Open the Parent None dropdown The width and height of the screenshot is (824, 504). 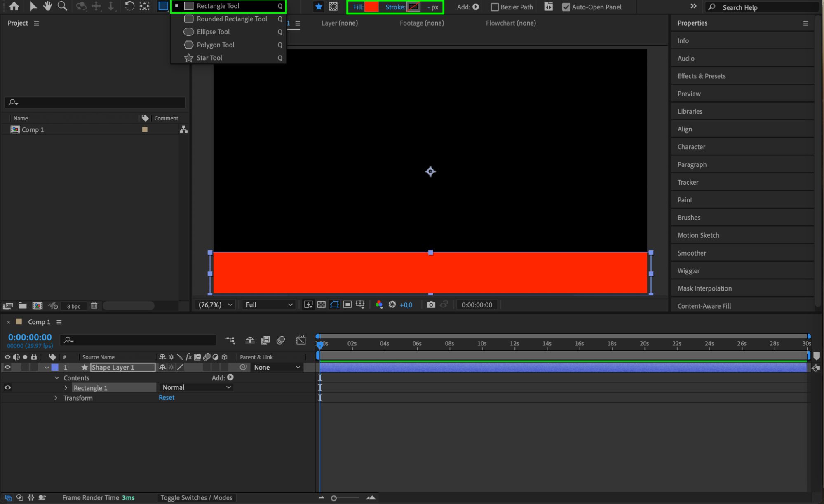(x=277, y=367)
